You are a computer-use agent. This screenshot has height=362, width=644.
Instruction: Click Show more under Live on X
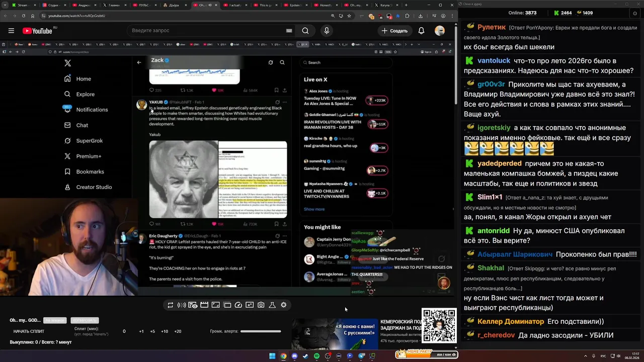(x=314, y=209)
